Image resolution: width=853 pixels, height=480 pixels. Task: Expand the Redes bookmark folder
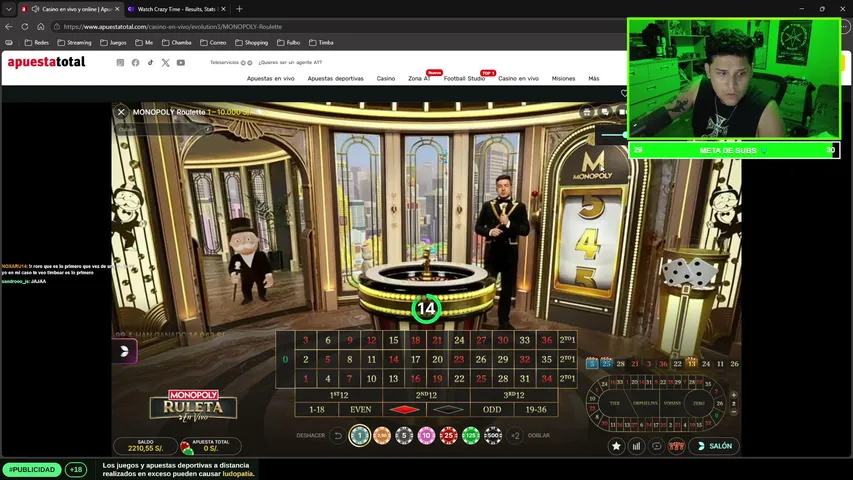point(36,42)
